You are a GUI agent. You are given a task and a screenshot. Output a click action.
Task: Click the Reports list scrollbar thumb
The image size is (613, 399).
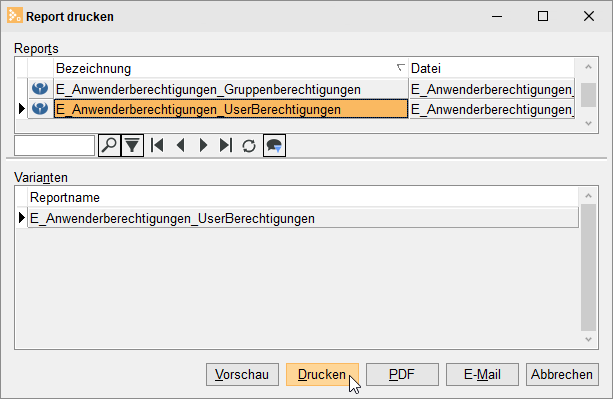588,95
